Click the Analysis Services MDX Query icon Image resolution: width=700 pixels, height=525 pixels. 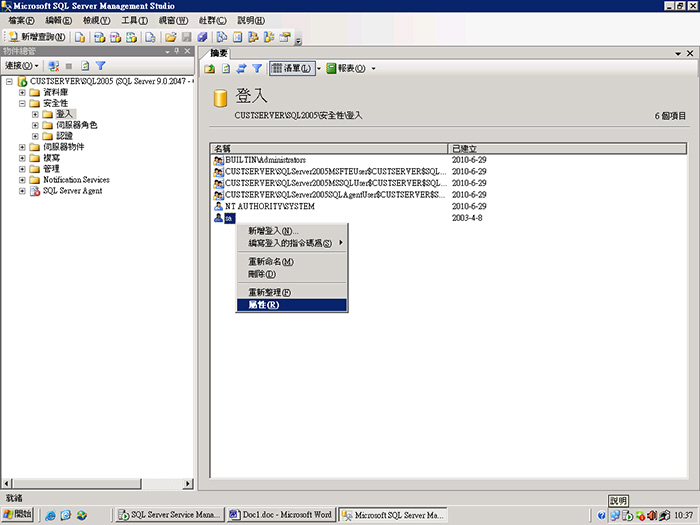click(x=99, y=37)
